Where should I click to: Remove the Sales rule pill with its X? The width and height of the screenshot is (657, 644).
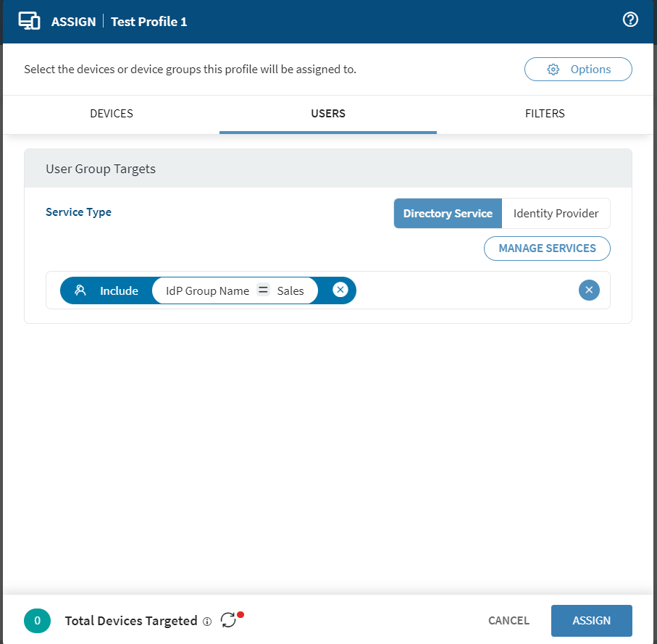pos(340,290)
